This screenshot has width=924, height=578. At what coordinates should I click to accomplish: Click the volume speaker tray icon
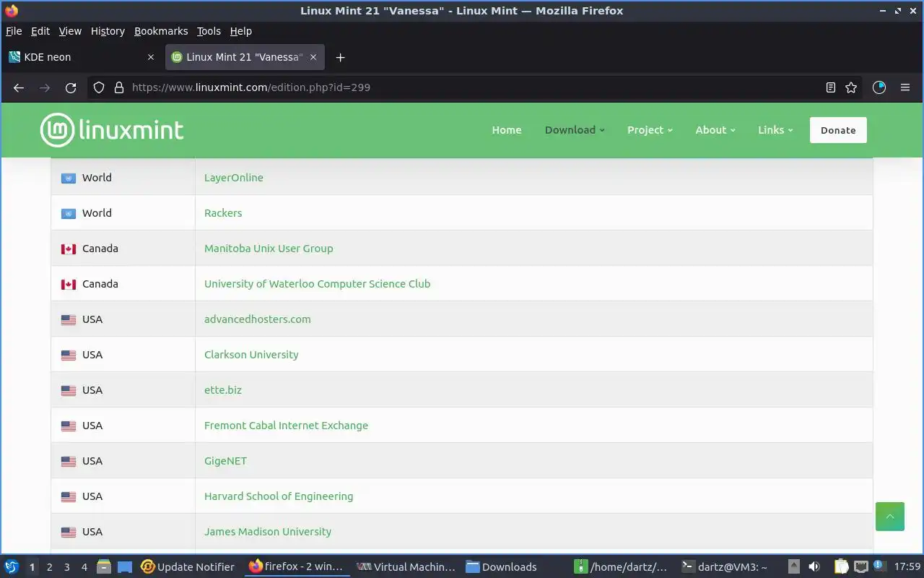point(814,567)
